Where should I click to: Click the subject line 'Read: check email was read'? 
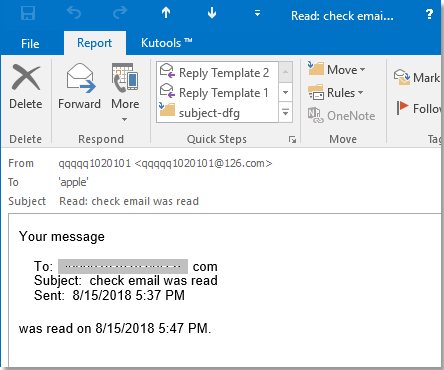[x=129, y=201]
